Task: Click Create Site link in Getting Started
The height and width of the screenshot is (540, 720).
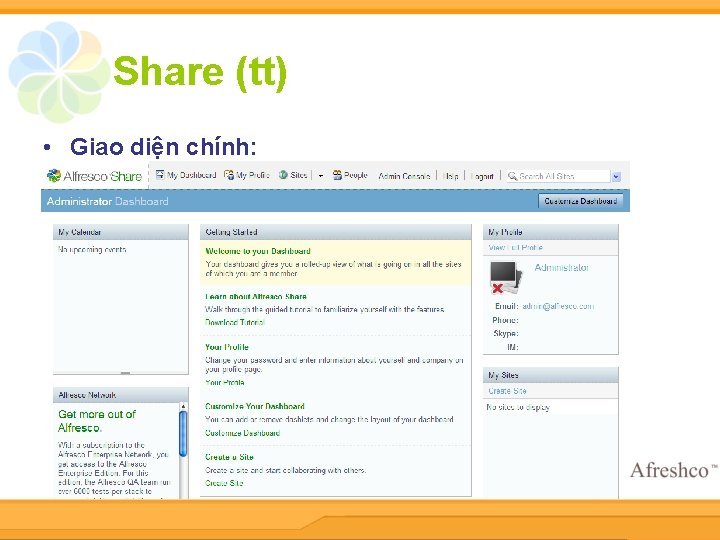Action: (x=224, y=483)
